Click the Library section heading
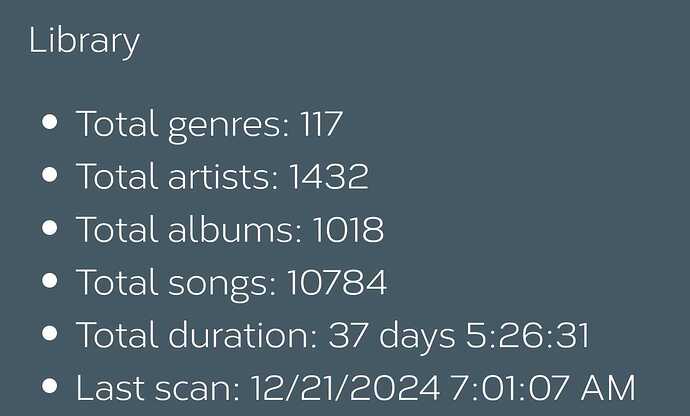 click(x=84, y=41)
